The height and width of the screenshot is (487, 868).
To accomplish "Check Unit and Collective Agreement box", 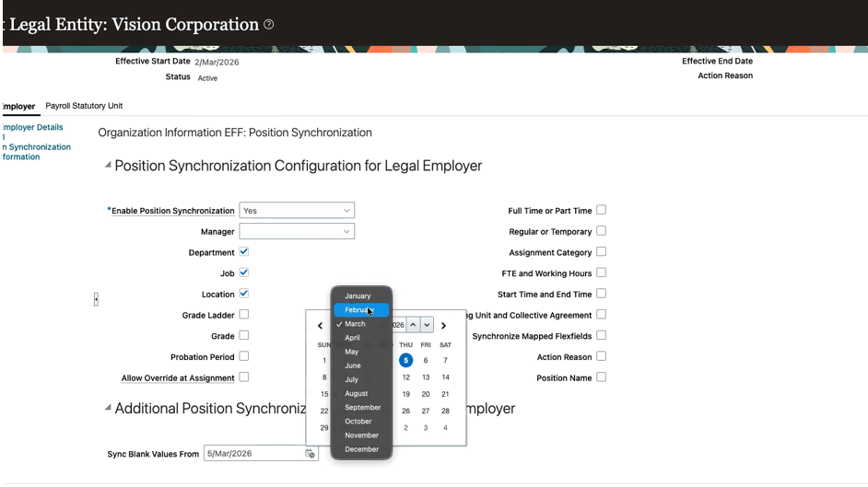I will pos(601,315).
